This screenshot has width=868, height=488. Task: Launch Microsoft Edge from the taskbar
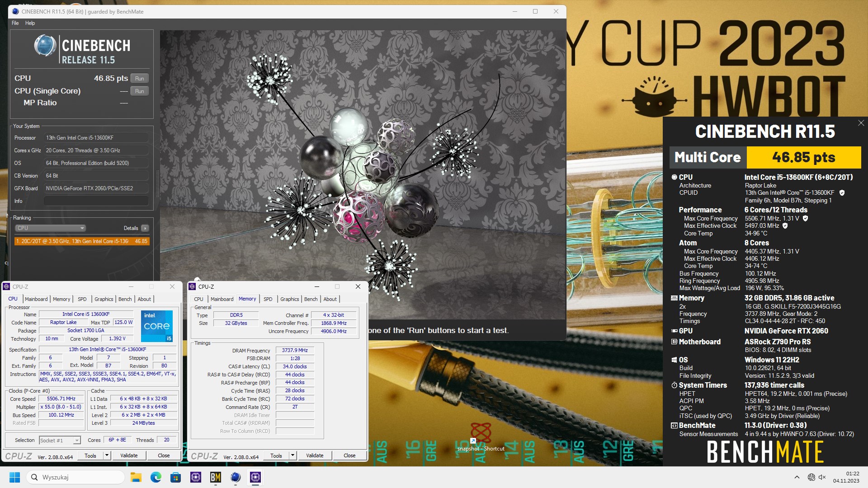[156, 477]
